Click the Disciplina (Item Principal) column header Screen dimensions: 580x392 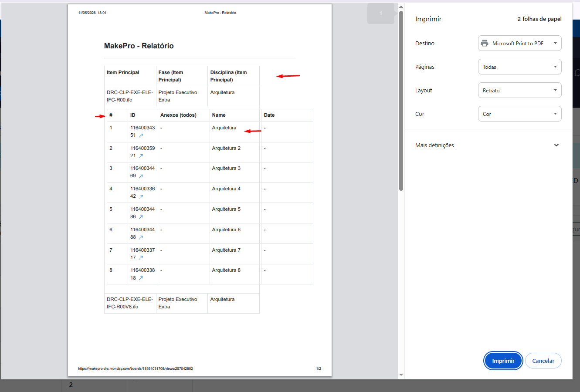234,76
